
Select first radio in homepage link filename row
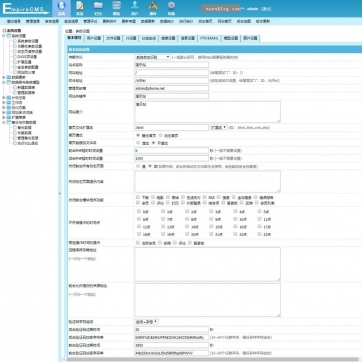tap(138, 143)
